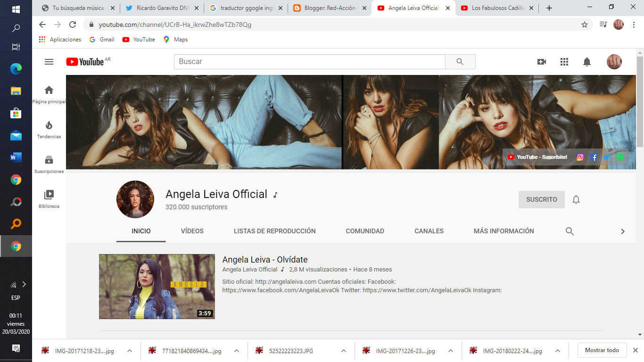Image resolution: width=644 pixels, height=362 pixels.
Task: Close the Los Fabulosos Cadillacs tab
Action: pos(532,8)
